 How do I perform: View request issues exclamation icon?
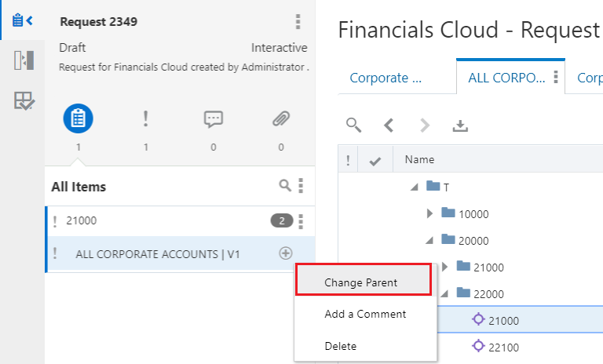click(145, 118)
